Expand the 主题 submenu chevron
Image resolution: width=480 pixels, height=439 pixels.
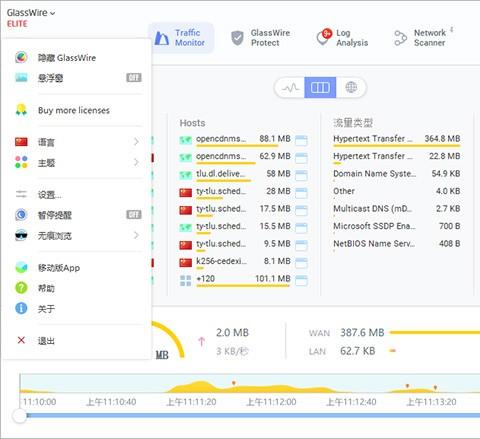(136, 162)
